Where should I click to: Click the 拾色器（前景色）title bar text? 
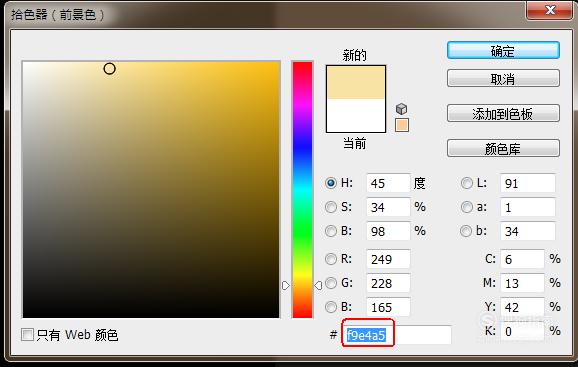point(58,15)
